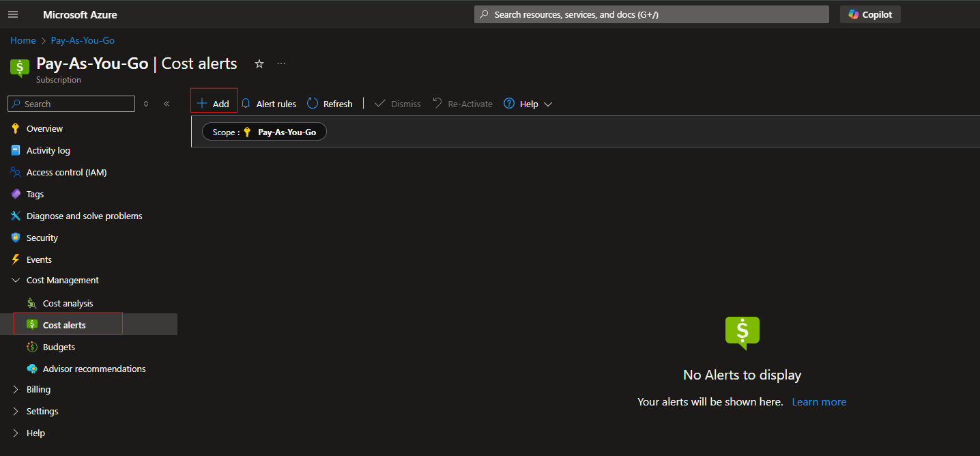The height and width of the screenshot is (456, 980).
Task: Click the Dismiss checkmark icon
Action: point(380,103)
